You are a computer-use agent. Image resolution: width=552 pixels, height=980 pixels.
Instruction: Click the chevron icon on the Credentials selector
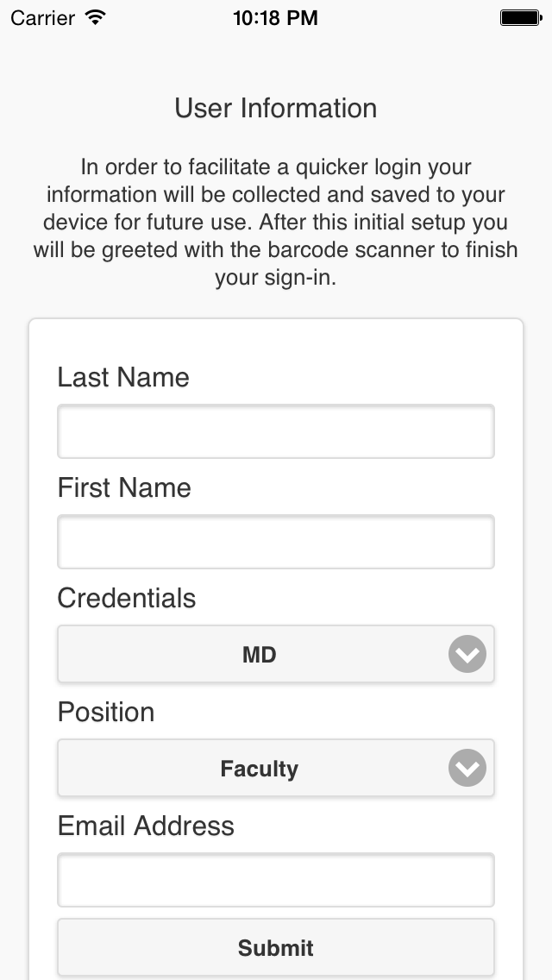point(467,655)
